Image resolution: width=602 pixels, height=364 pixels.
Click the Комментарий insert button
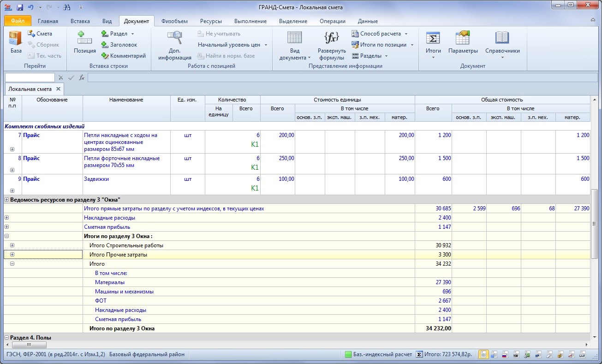pos(123,56)
